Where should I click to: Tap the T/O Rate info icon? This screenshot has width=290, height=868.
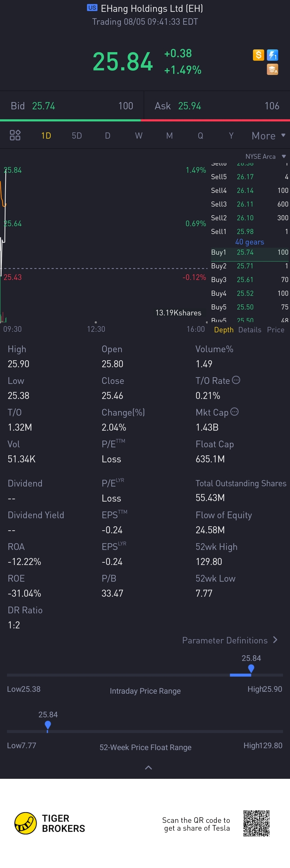236,380
